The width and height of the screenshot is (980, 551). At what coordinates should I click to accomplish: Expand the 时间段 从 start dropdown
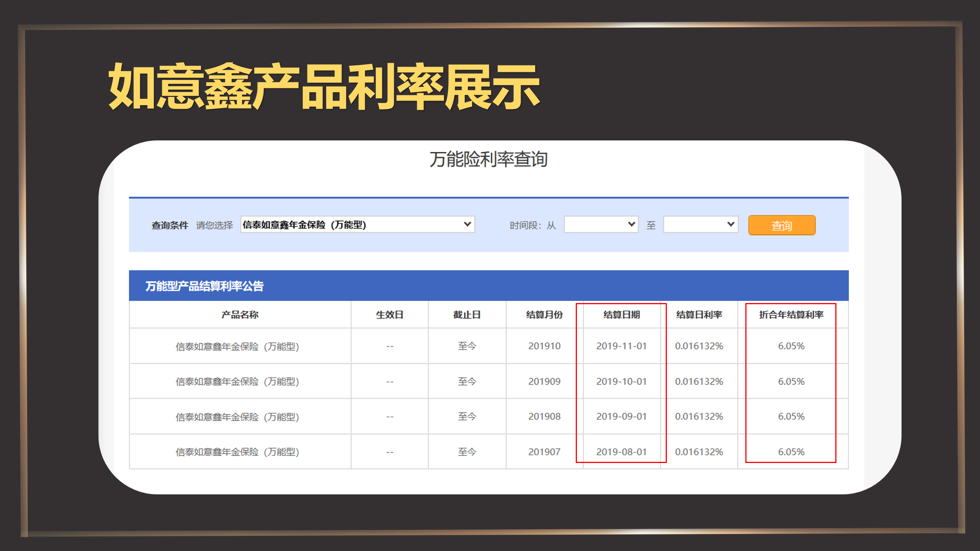pos(601,225)
